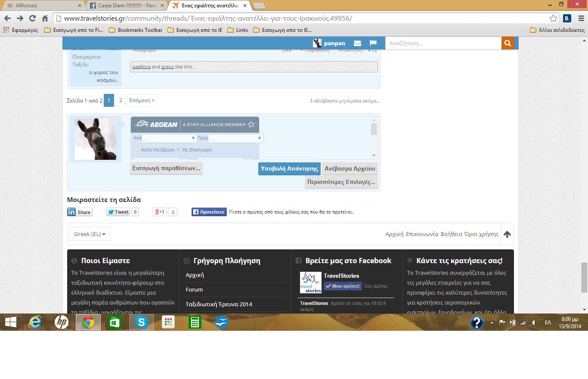Open the calculator taskbar icon
This screenshot has width=588, height=379.
tap(195, 322)
